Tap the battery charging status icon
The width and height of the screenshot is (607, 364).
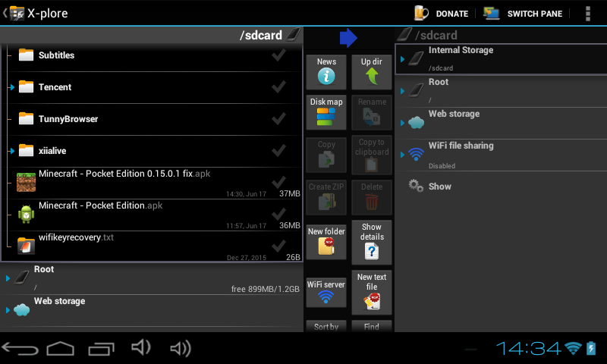pos(591,348)
